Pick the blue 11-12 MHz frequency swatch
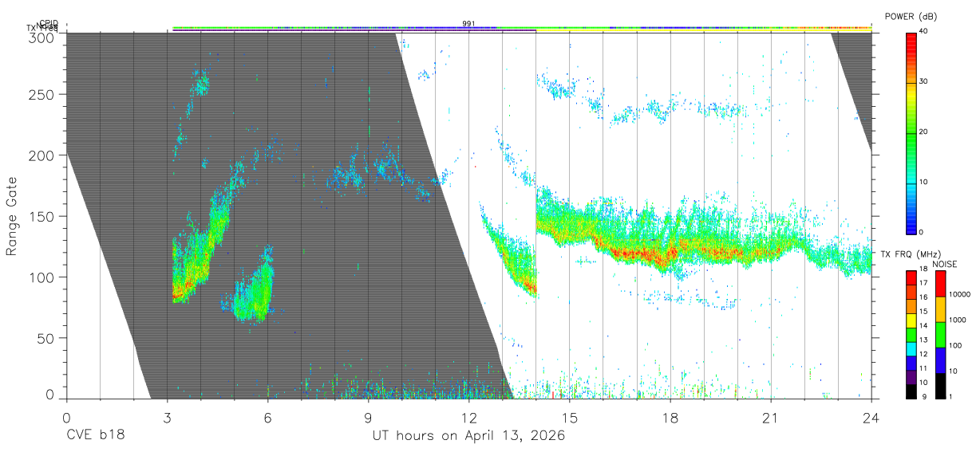This screenshot has height=452, width=980. tap(911, 363)
